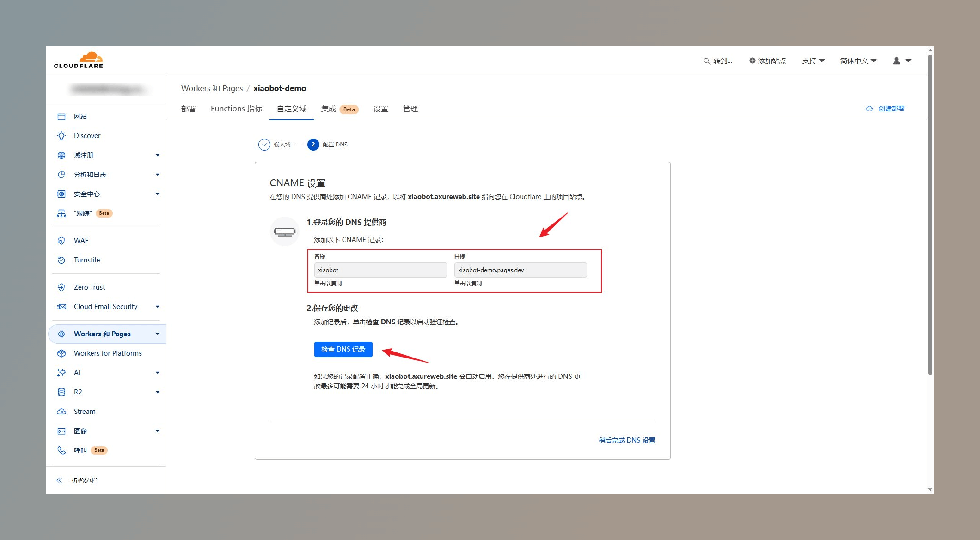Image resolution: width=980 pixels, height=540 pixels.
Task: Select the 自定义域 tab
Action: coord(292,109)
